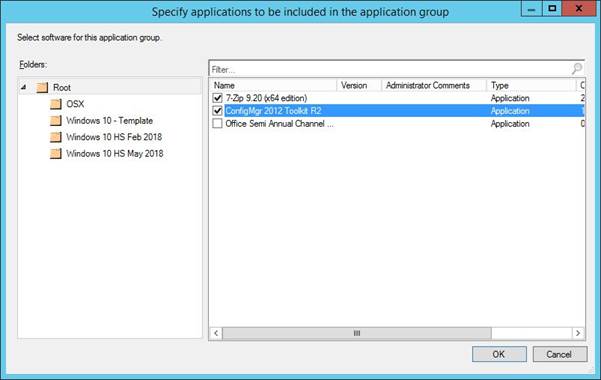The image size is (601, 380).
Task: Check the Office Semi Annual Channel checkbox
Action: [x=217, y=123]
